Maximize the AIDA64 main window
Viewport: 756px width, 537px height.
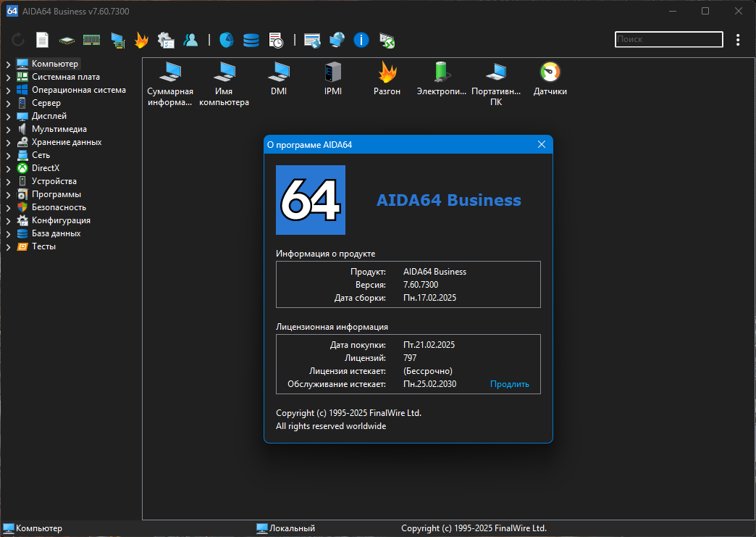[705, 11]
